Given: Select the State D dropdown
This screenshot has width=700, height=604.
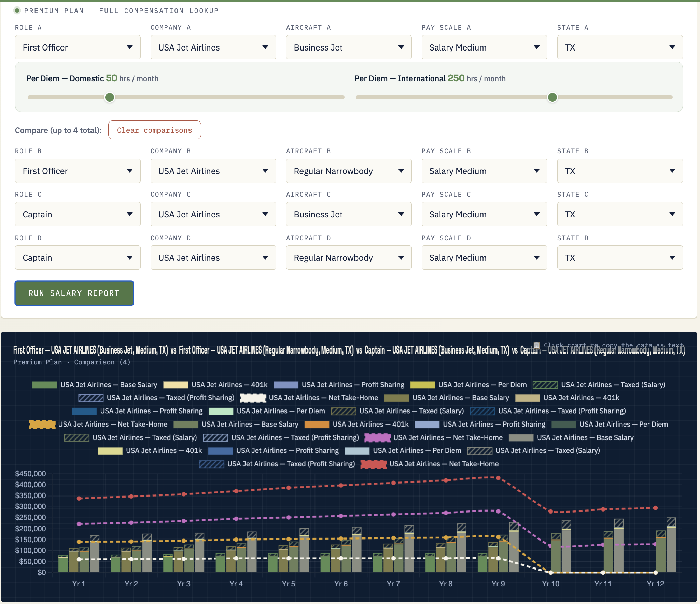Looking at the screenshot, I should [620, 258].
